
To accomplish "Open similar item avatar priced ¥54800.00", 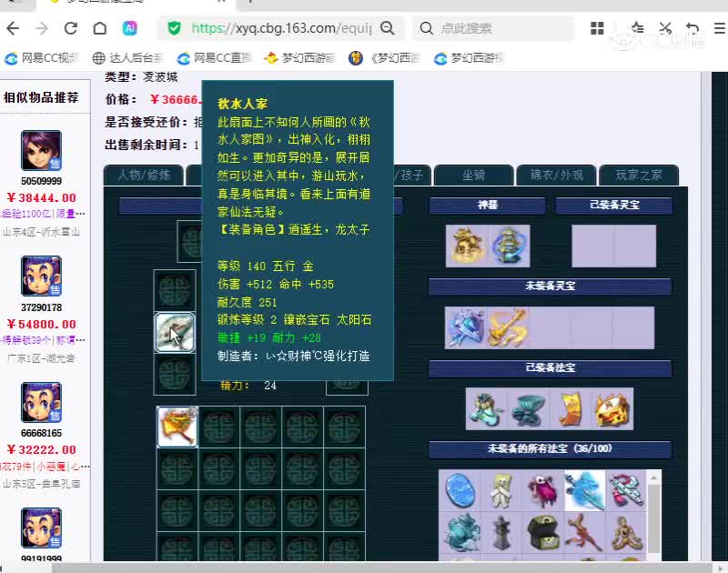I will [x=41, y=276].
